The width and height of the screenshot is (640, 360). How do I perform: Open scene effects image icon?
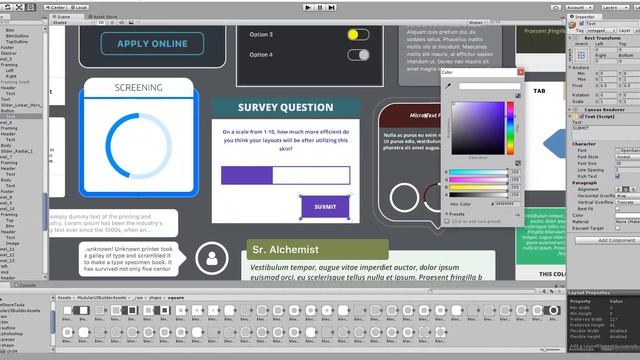[131, 22]
